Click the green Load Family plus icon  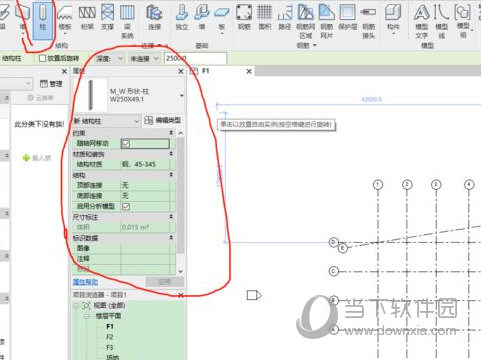(x=26, y=158)
